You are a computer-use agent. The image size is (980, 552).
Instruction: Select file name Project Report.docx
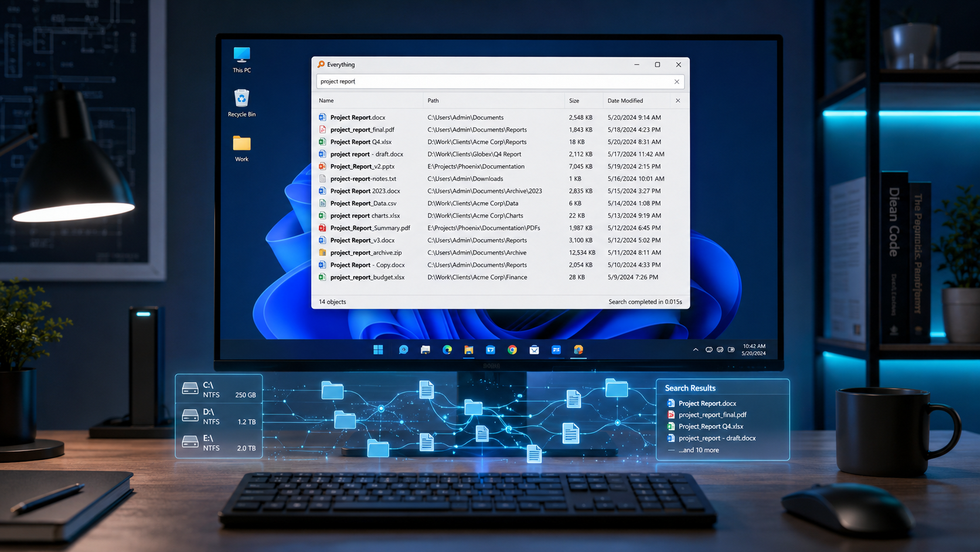(x=358, y=117)
